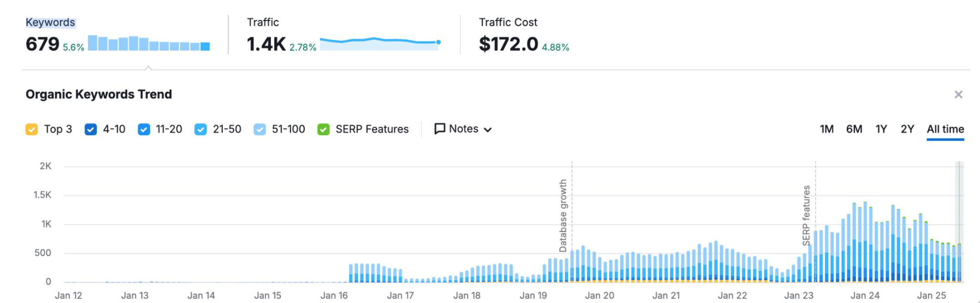Close the Organic Keywords Trend panel

[x=958, y=95]
